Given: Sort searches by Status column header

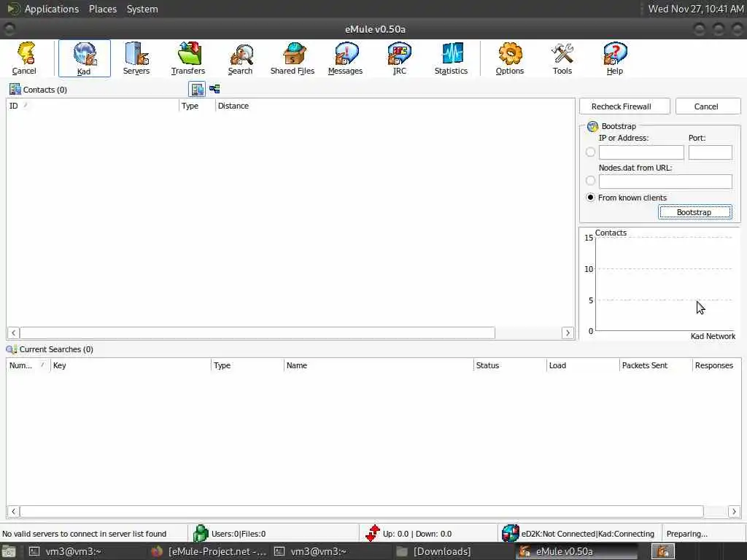Looking at the screenshot, I should [x=510, y=365].
